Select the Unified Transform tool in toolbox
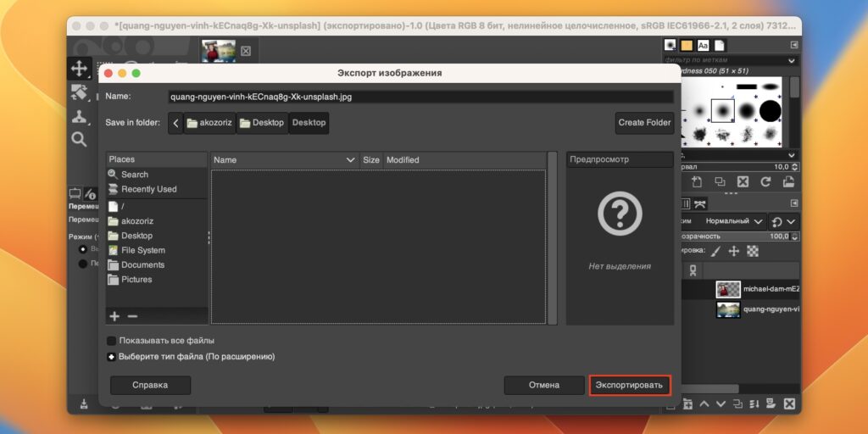 pyautogui.click(x=80, y=92)
